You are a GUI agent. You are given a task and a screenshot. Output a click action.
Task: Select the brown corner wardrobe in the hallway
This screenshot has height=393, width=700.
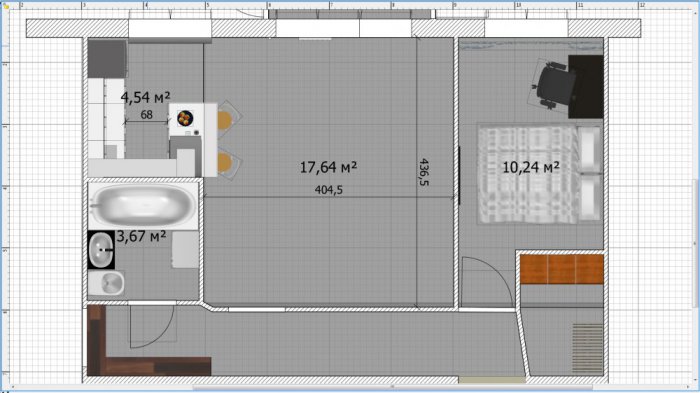[x=148, y=340]
